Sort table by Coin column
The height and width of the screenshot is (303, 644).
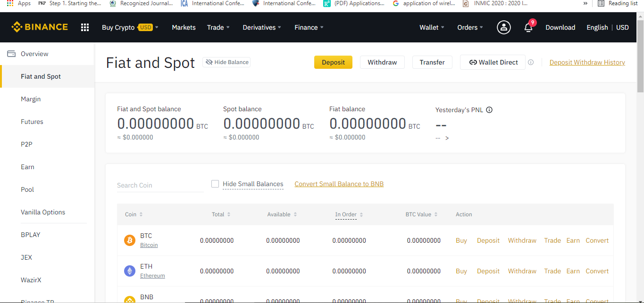(134, 214)
